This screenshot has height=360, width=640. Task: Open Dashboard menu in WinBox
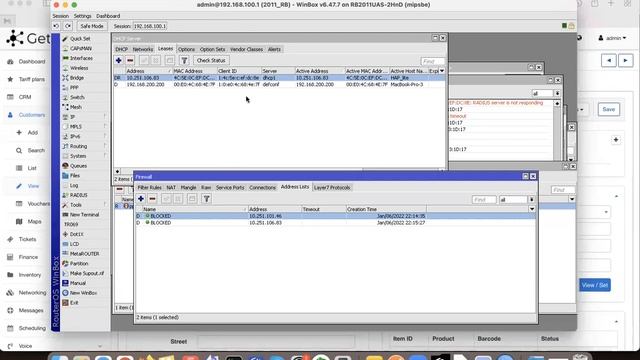[x=108, y=16]
